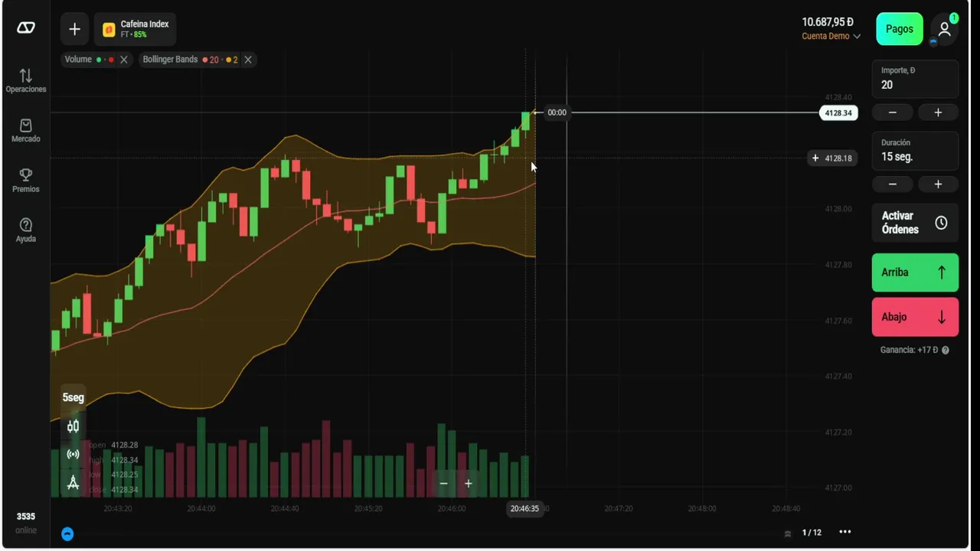The image size is (980, 551).
Task: Increase the Importe amount with plus
Action: point(938,112)
